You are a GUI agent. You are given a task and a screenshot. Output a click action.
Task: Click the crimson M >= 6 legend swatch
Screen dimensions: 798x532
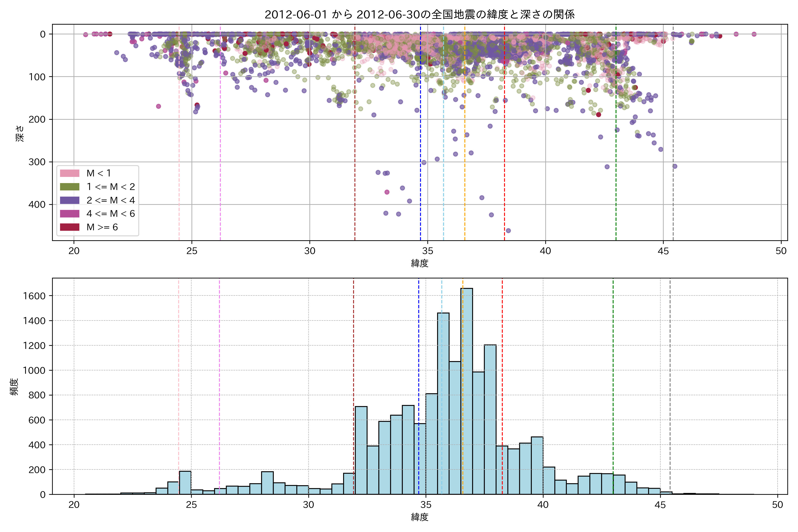[70, 227]
